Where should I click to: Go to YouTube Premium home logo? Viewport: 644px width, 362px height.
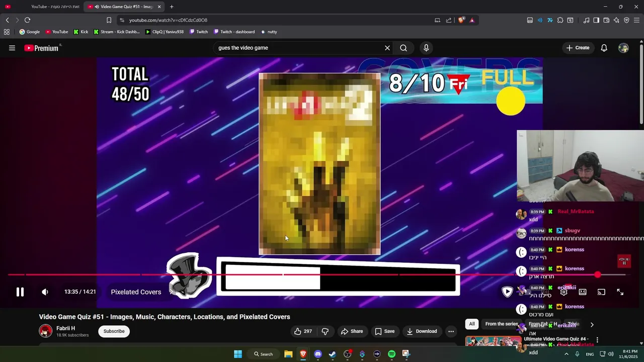(x=42, y=48)
